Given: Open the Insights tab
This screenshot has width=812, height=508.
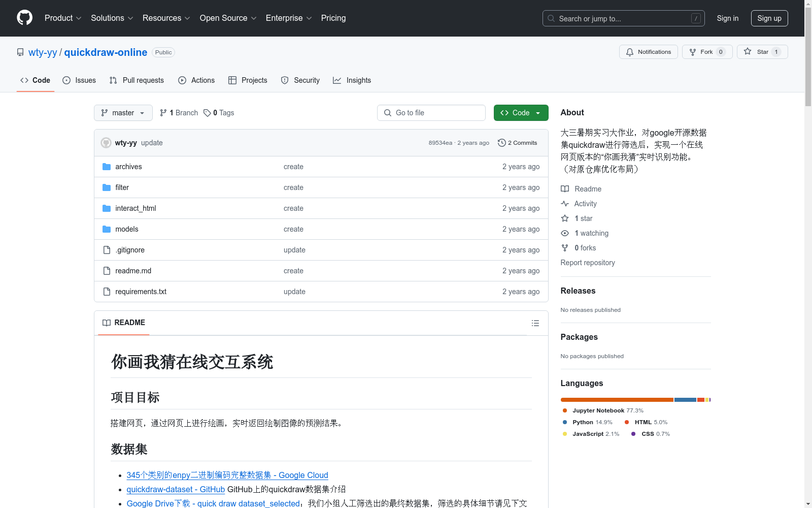Looking at the screenshot, I should [x=352, y=80].
